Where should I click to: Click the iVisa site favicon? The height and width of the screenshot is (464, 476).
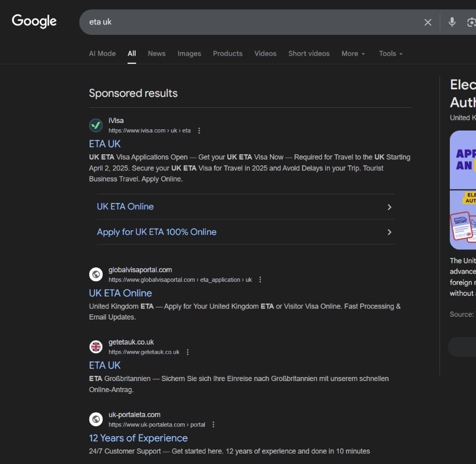(x=96, y=125)
